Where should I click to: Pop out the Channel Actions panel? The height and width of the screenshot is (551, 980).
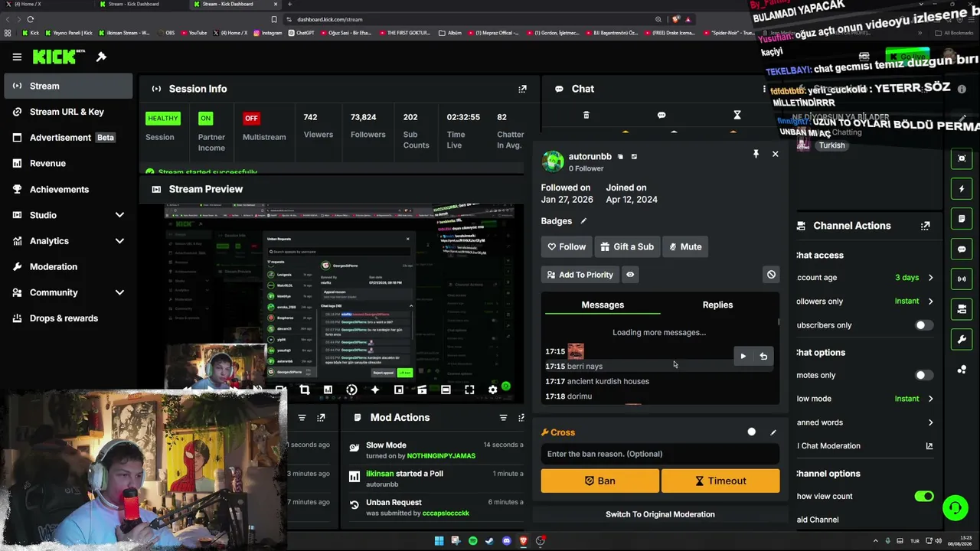[925, 226]
